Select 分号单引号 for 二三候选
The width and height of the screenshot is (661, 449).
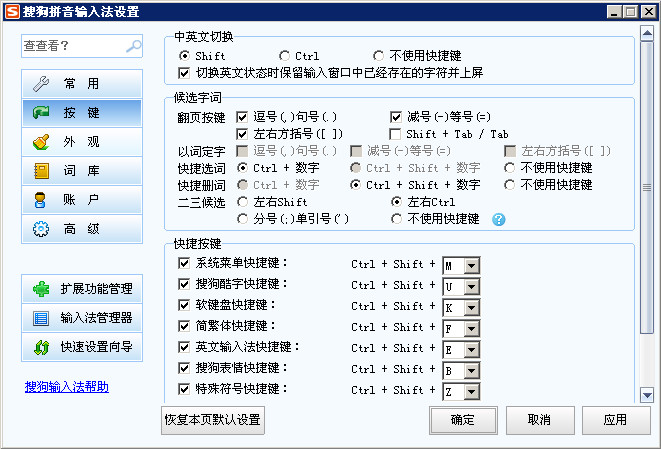[x=242, y=219]
